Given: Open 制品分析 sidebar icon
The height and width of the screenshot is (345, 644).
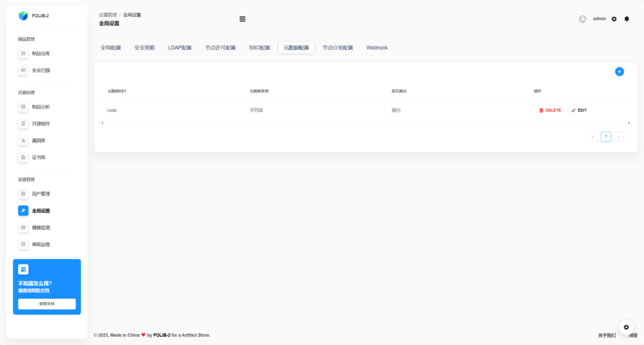Looking at the screenshot, I should [23, 107].
